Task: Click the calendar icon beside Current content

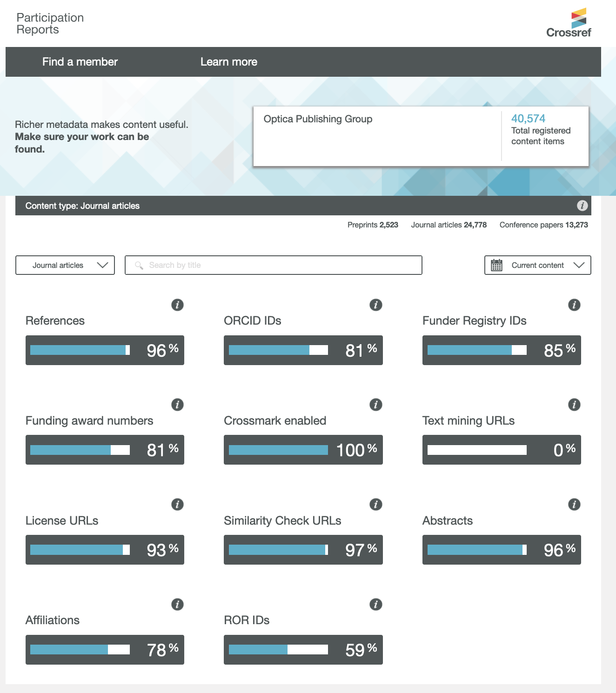Action: 497,265
